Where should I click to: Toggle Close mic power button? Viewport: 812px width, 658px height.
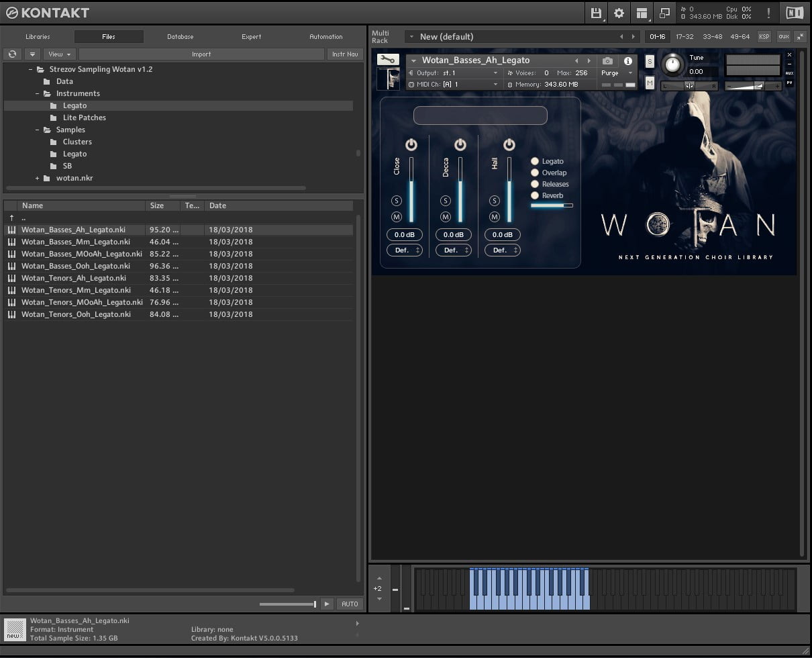(x=411, y=144)
